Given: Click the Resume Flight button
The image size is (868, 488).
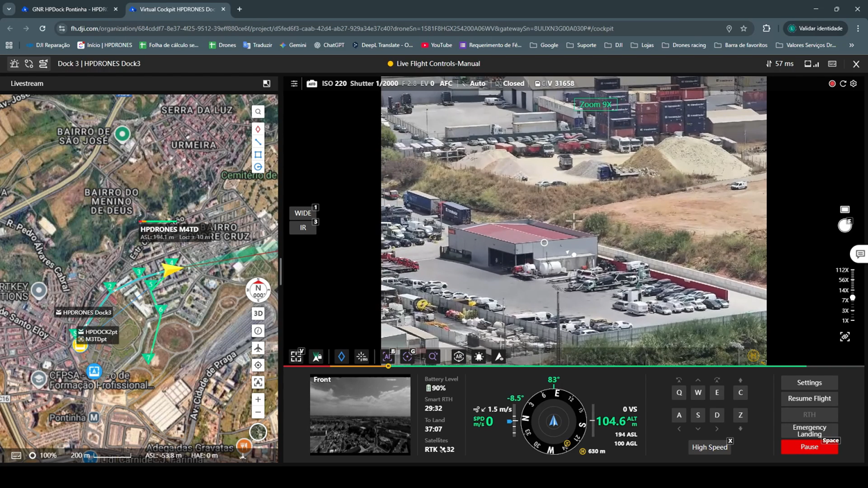Looking at the screenshot, I should 809,399.
